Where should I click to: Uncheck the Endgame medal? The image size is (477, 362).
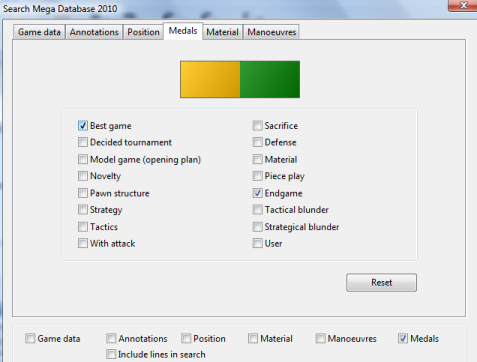point(257,193)
